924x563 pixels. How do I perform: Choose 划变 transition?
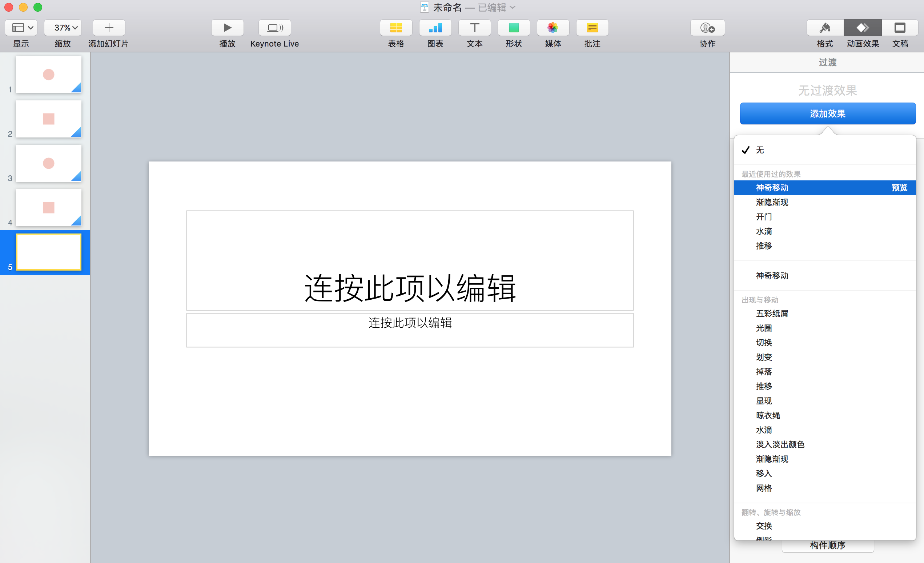(x=825, y=357)
